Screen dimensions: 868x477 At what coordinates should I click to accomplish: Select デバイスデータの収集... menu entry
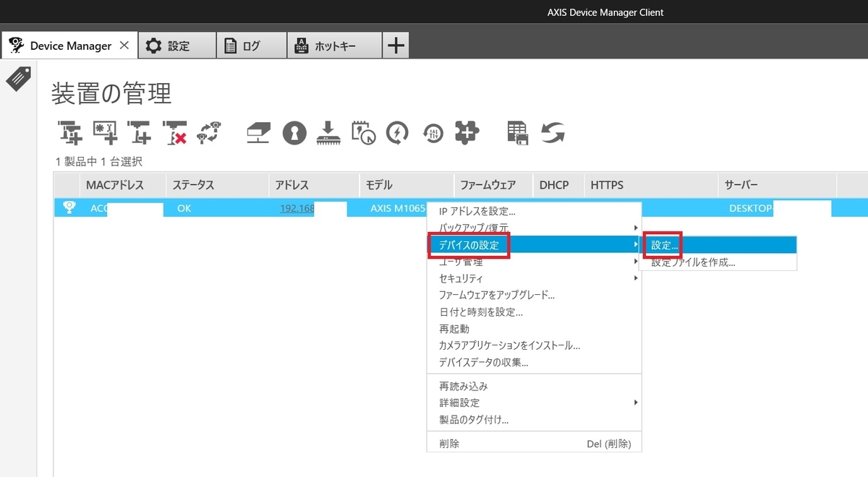pos(534,362)
